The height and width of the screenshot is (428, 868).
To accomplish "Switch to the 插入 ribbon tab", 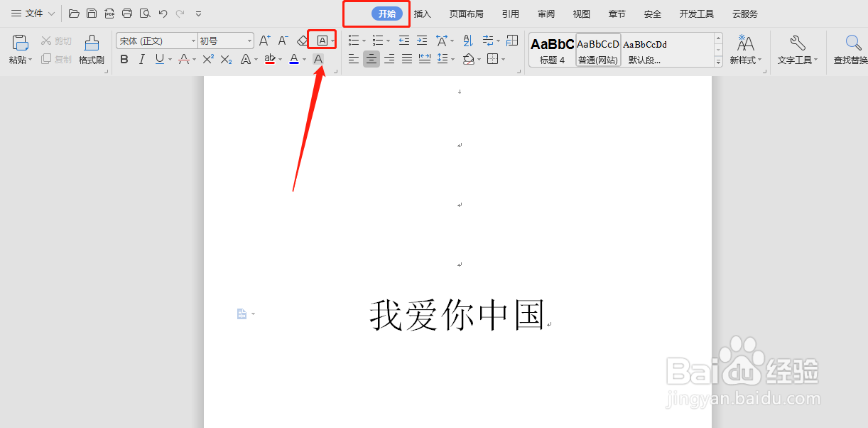I will tap(423, 13).
